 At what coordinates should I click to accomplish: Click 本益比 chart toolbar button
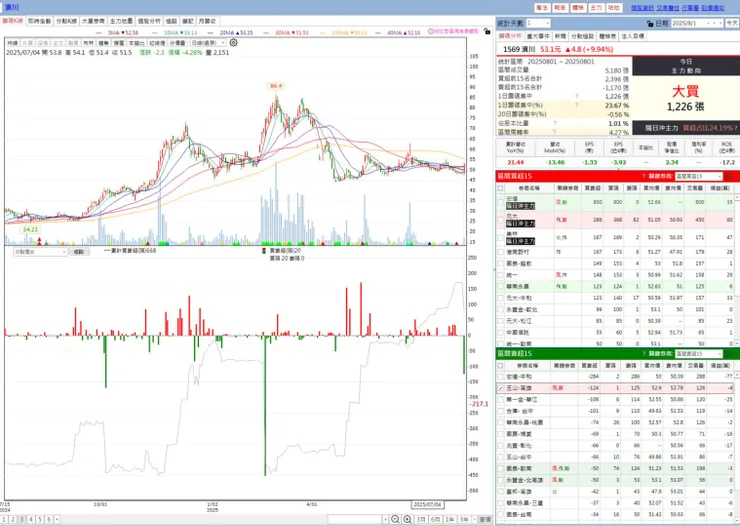click(136, 43)
